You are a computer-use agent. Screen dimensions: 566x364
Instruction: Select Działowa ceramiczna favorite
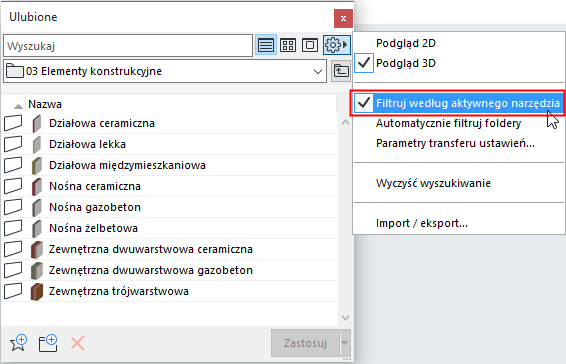[x=169, y=124]
